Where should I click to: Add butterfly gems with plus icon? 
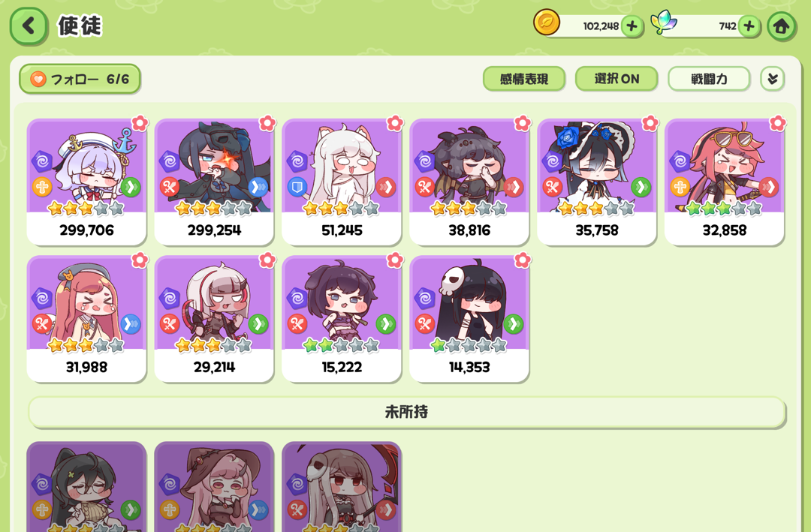pyautogui.click(x=749, y=26)
